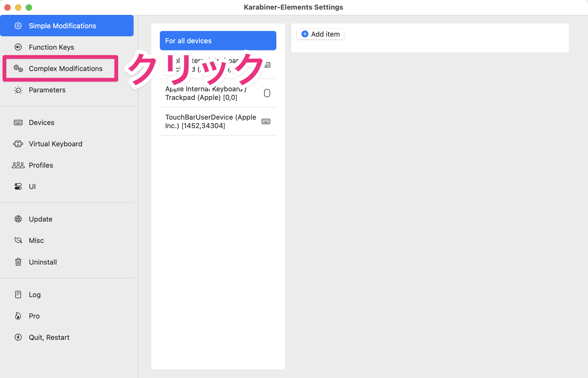Click the Devices keyboard icon

click(x=18, y=123)
